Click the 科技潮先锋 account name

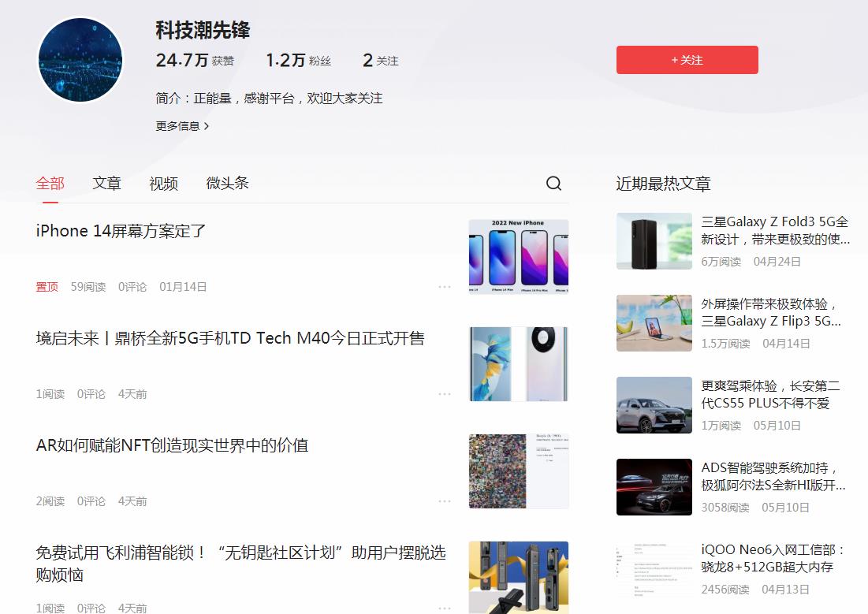(203, 30)
